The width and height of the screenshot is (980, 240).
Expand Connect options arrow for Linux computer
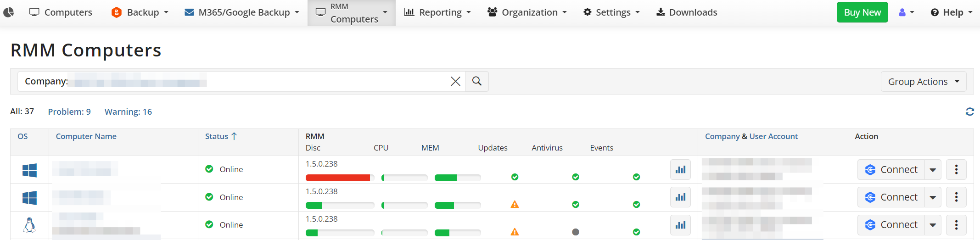tap(933, 225)
